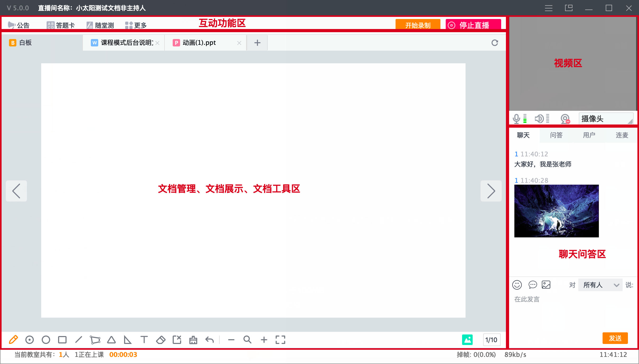
Task: Open the hamburger menu in title bar
Action: 549,8
